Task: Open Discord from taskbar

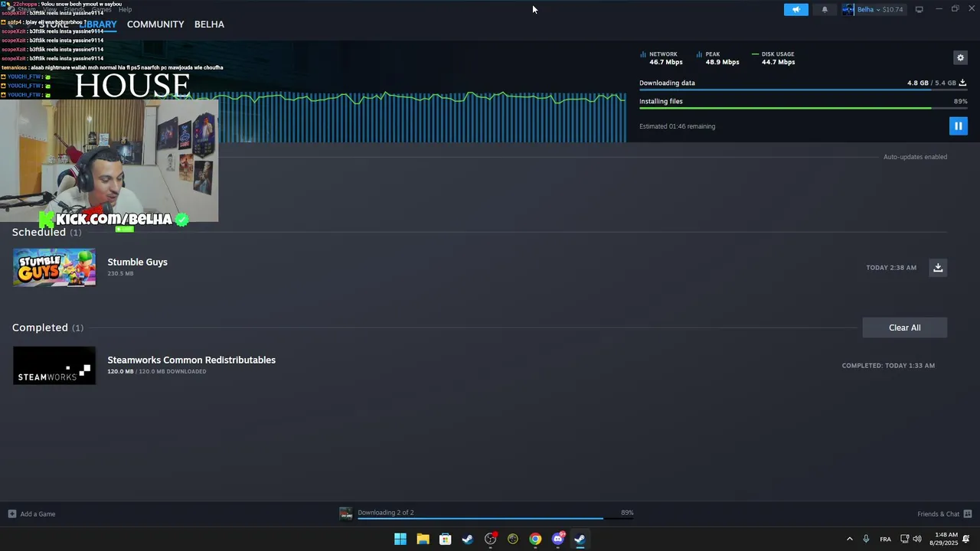Action: coord(558,539)
